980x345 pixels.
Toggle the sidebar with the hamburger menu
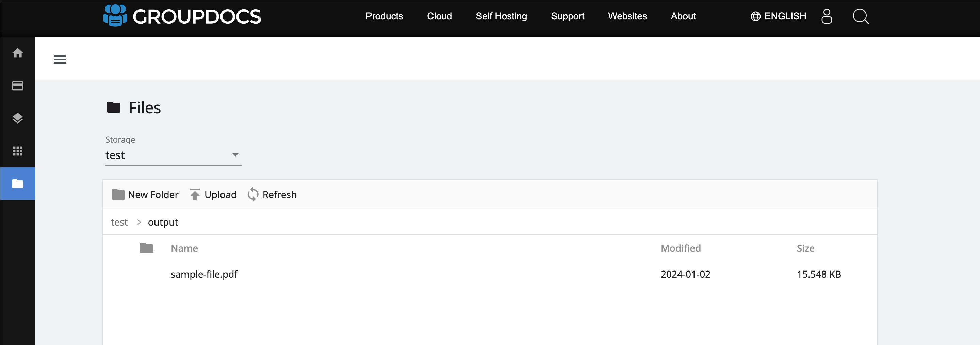coord(60,60)
